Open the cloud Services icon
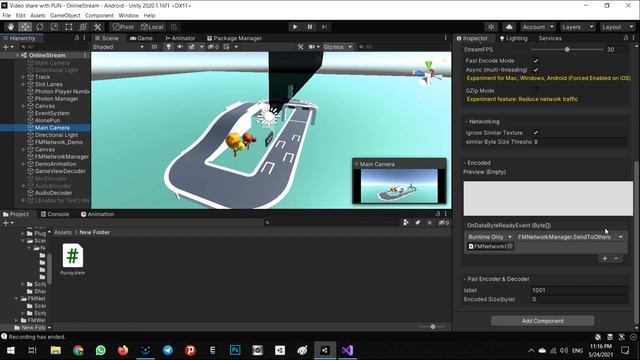Screen dimensions: 640x360 tap(509, 27)
